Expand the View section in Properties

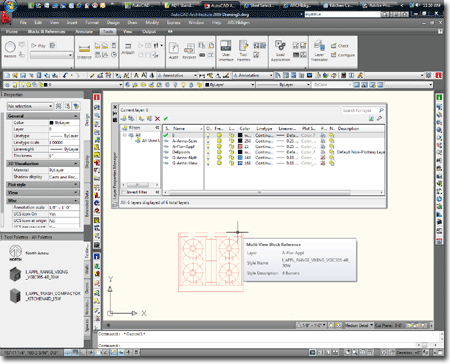[x=76, y=192]
